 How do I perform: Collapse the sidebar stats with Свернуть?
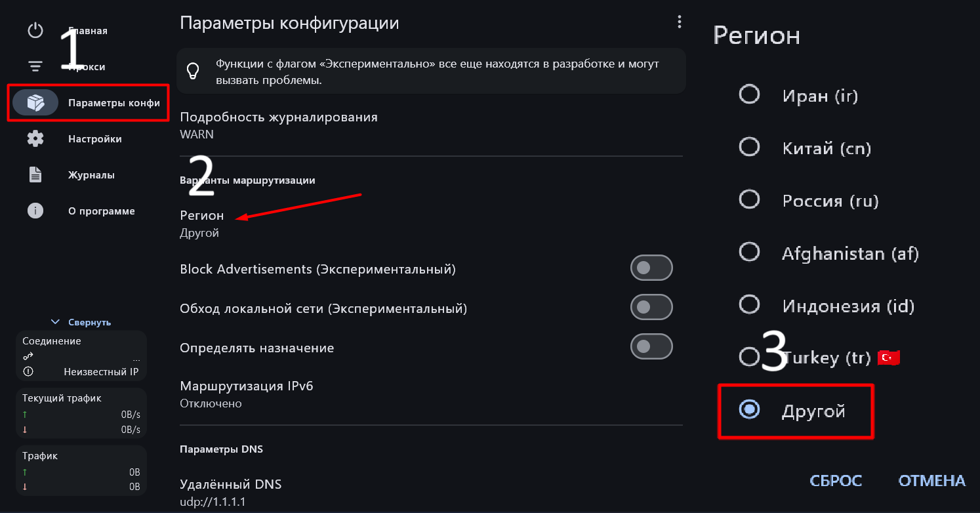81,322
